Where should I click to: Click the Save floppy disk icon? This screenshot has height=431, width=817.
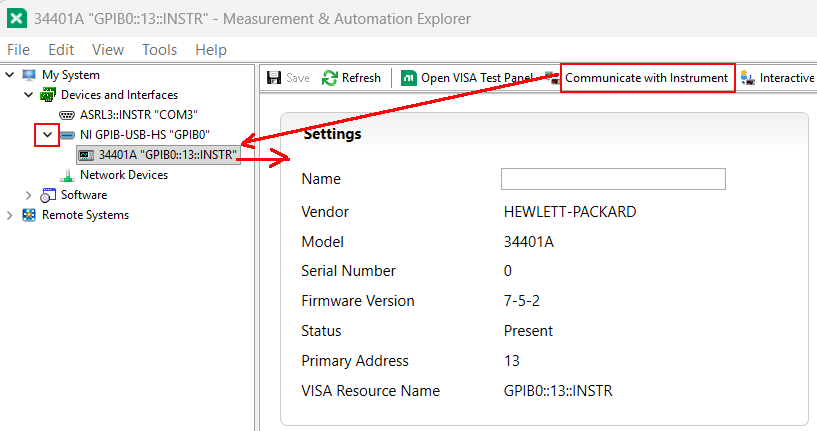274,78
